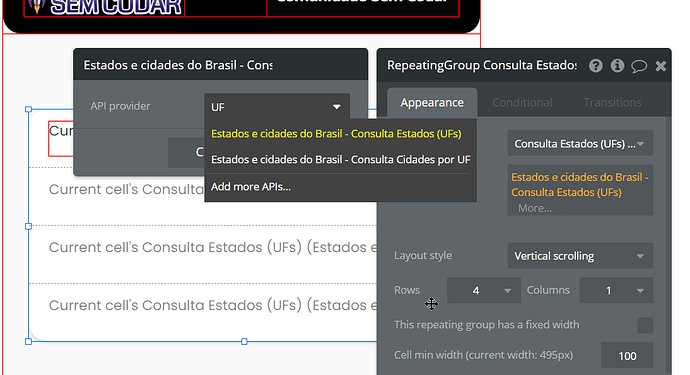Open the info icon in property editor
The image size is (690, 375).
click(x=617, y=66)
